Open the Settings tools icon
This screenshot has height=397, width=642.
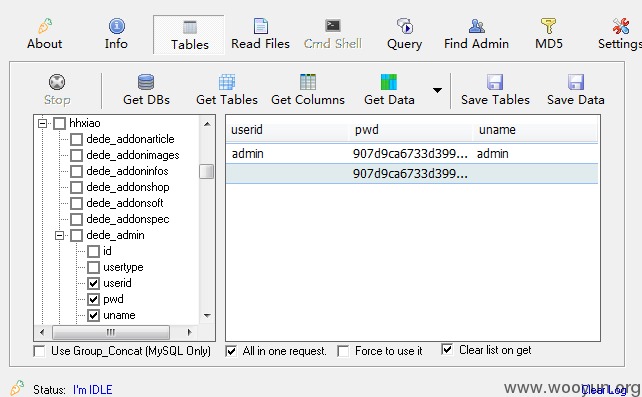(621, 26)
